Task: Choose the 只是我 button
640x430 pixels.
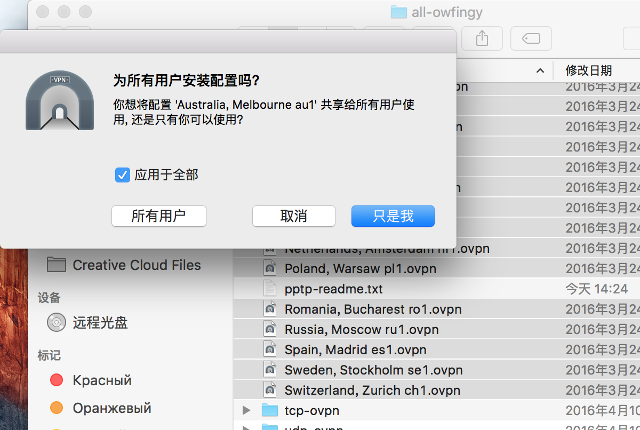Action: pos(393,216)
